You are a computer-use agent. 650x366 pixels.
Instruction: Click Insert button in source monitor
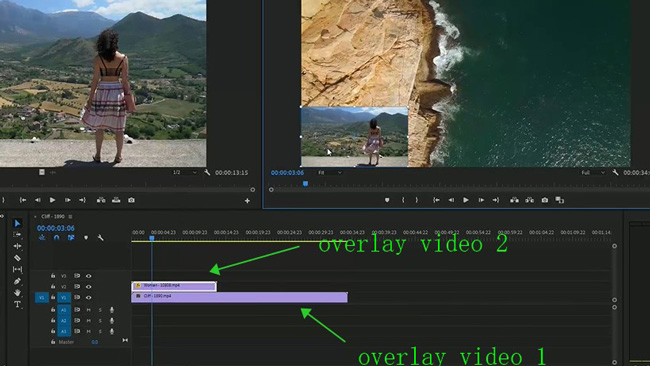(101, 200)
